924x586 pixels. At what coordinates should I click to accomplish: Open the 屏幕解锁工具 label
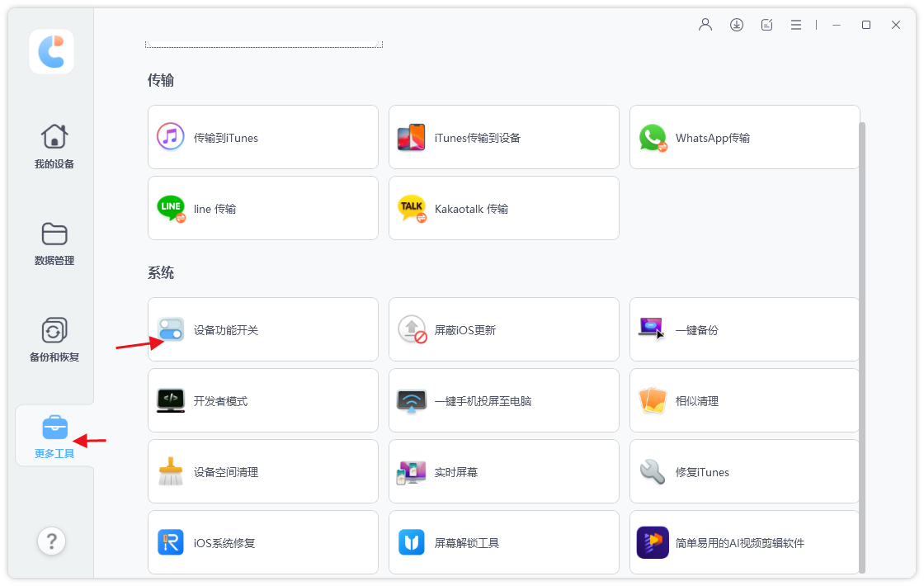coord(467,543)
